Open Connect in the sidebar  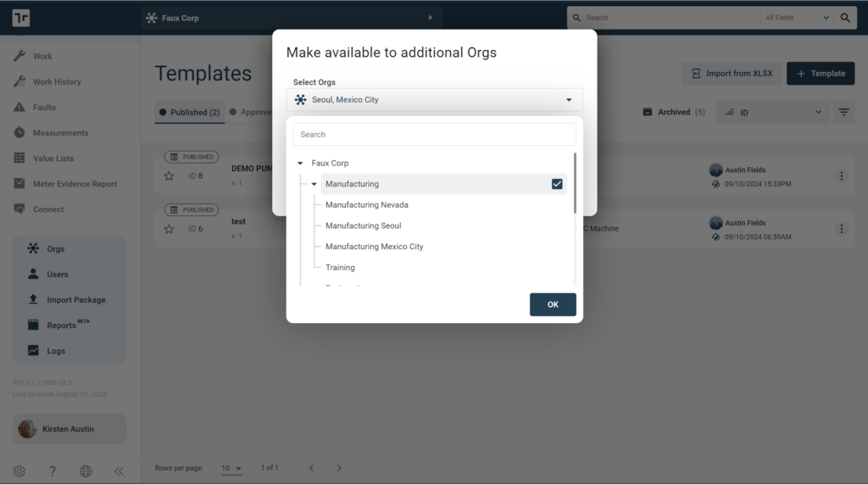pyautogui.click(x=48, y=209)
